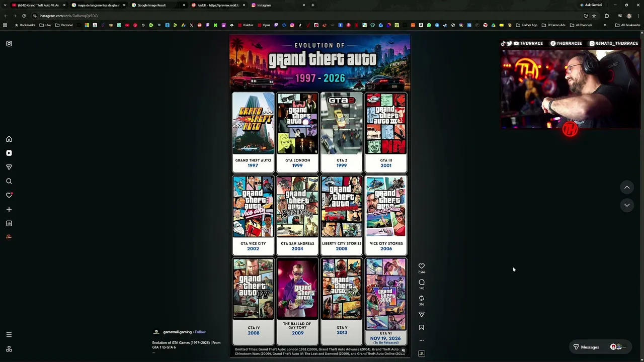Open Notifications heart icon in the sidebar
The height and width of the screenshot is (362, 644).
[9, 195]
